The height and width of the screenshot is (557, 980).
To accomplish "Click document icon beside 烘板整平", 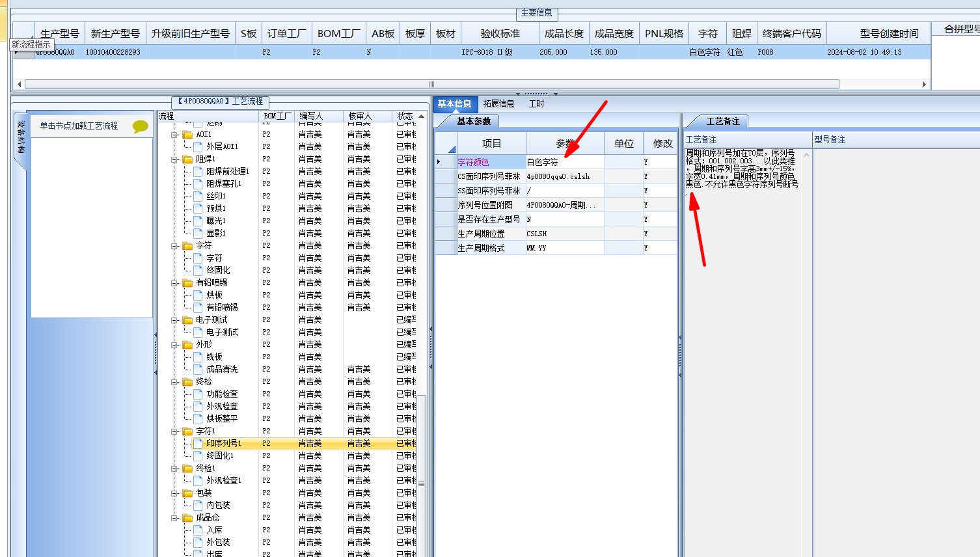I will pos(198,419).
